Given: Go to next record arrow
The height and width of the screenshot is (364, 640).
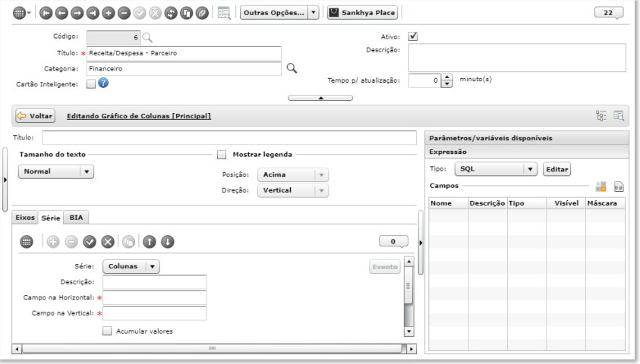Looking at the screenshot, I should [77, 13].
